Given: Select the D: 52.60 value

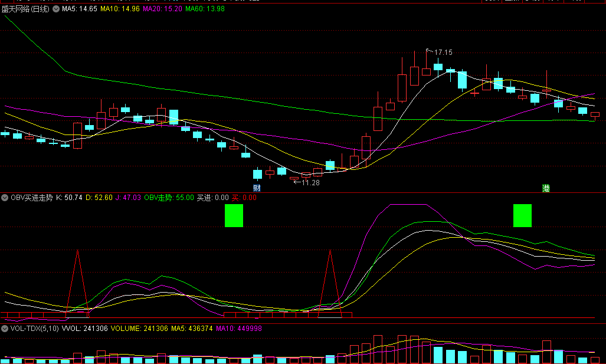Looking at the screenshot, I should (99, 198).
